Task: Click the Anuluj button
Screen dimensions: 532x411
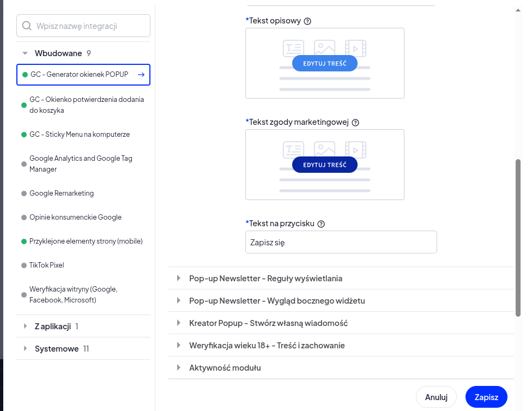Action: tap(436, 397)
